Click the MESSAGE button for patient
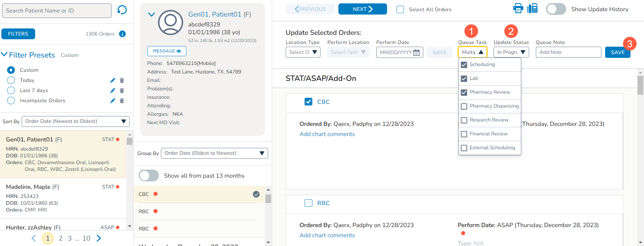This screenshot has width=644, height=246. 167,51
